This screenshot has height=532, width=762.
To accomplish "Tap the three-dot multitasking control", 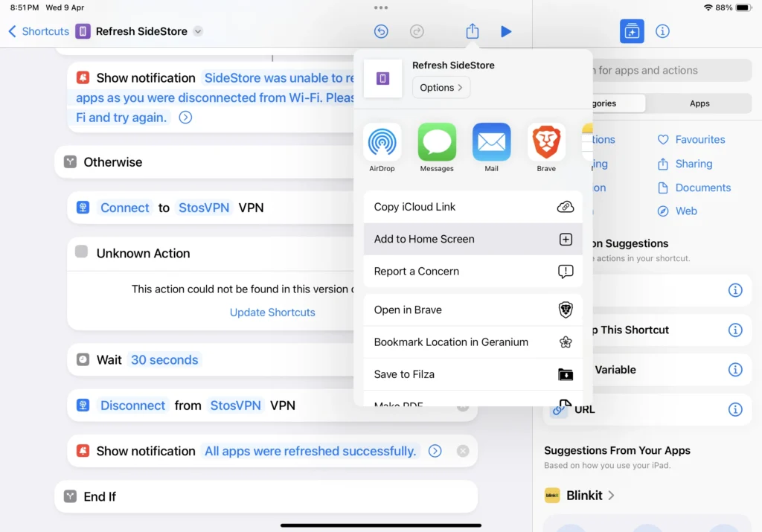I will pos(381,7).
